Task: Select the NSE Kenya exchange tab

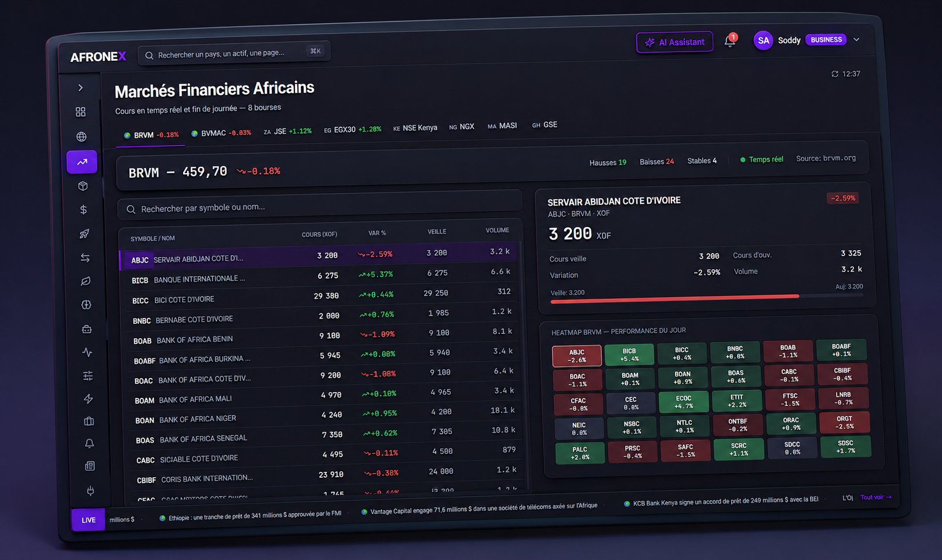Action: 415,128
